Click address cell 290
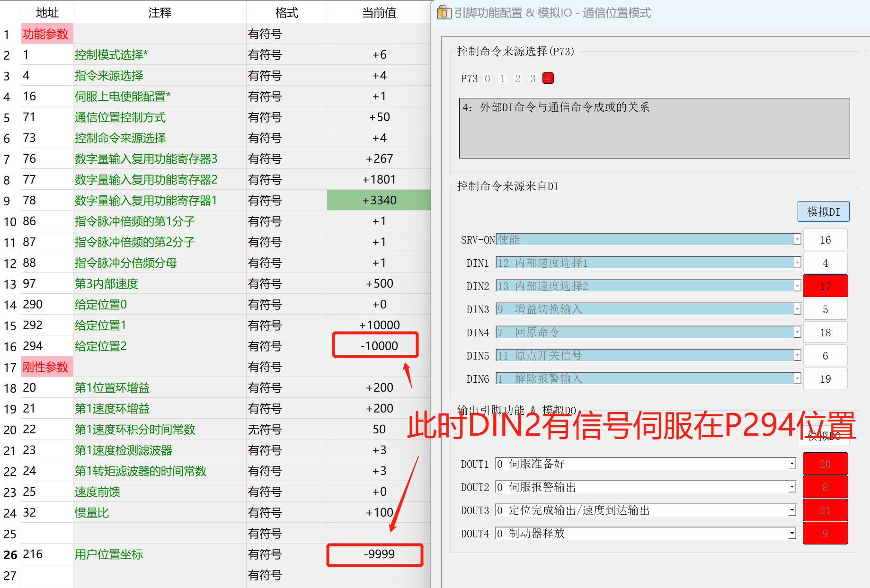The image size is (870, 588). (x=47, y=305)
